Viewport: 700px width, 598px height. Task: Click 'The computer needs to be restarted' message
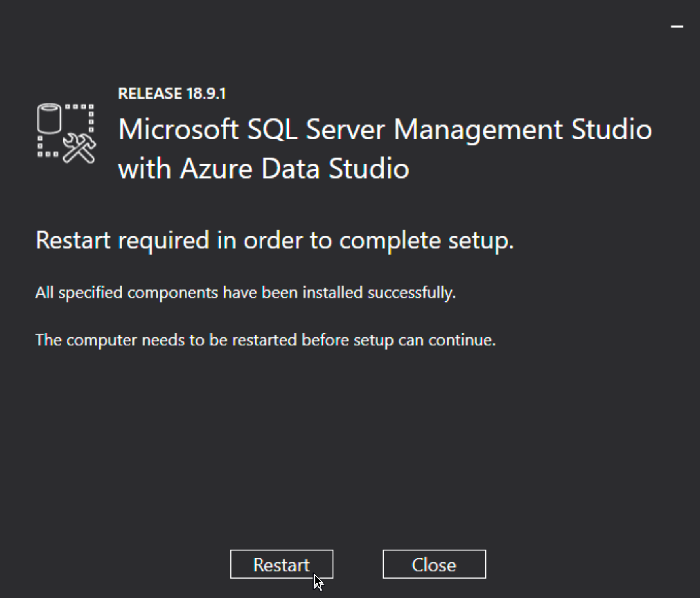click(265, 340)
